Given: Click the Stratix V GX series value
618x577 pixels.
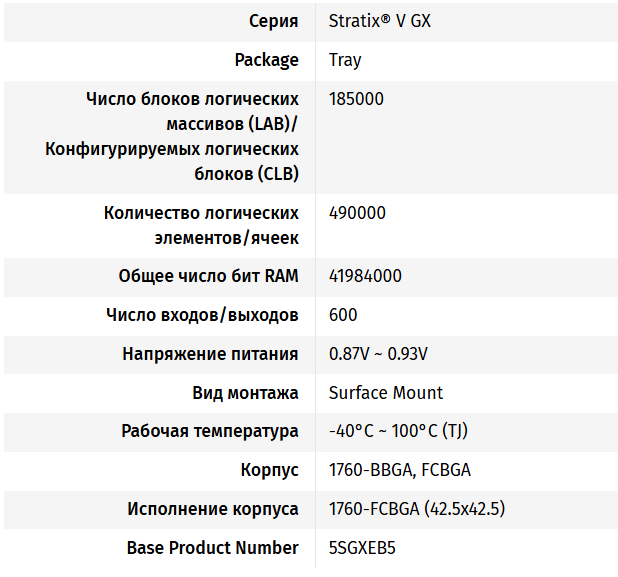Looking at the screenshot, I should [x=380, y=21].
